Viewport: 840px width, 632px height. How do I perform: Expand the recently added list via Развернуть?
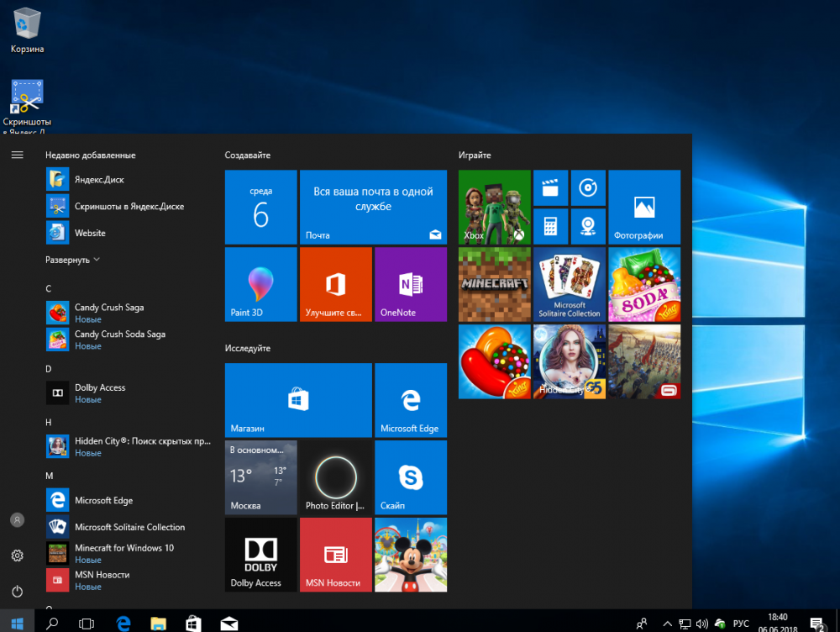click(73, 260)
